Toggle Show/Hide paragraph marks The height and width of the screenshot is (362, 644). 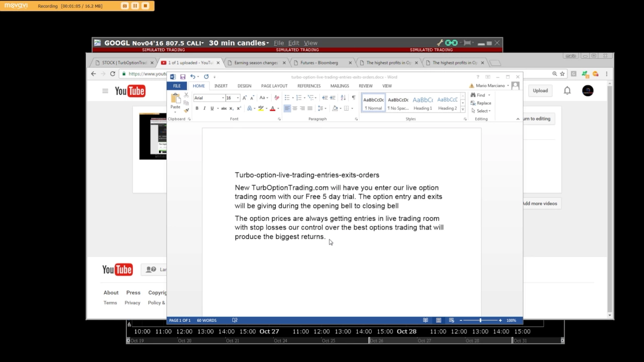coord(353,98)
